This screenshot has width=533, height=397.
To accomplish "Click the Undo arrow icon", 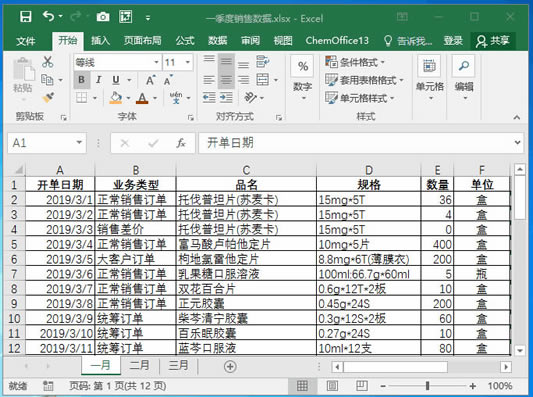I will coord(48,16).
